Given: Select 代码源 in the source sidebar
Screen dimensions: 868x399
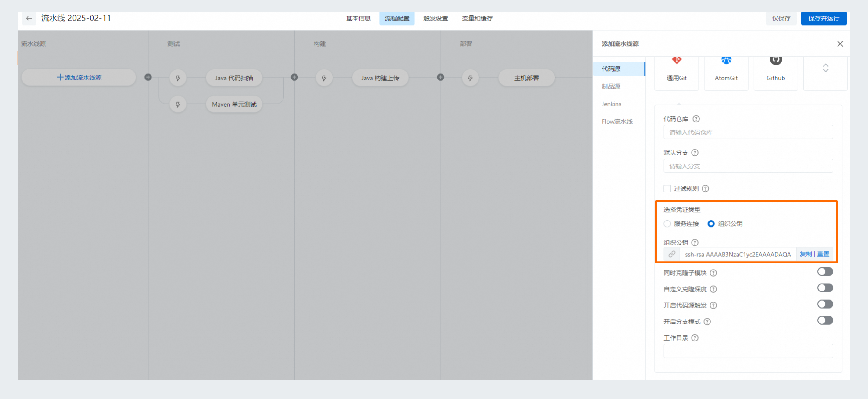Looking at the screenshot, I should tap(619, 69).
